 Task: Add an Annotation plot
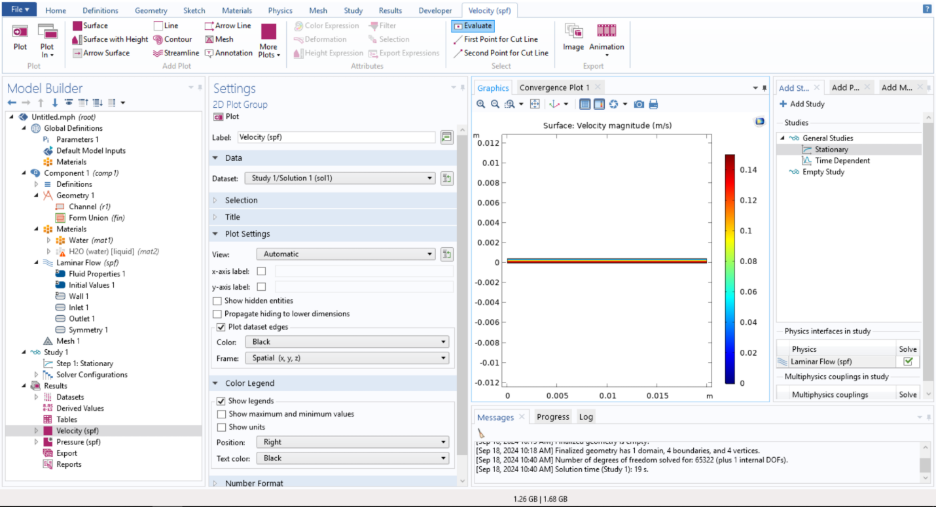coord(228,53)
